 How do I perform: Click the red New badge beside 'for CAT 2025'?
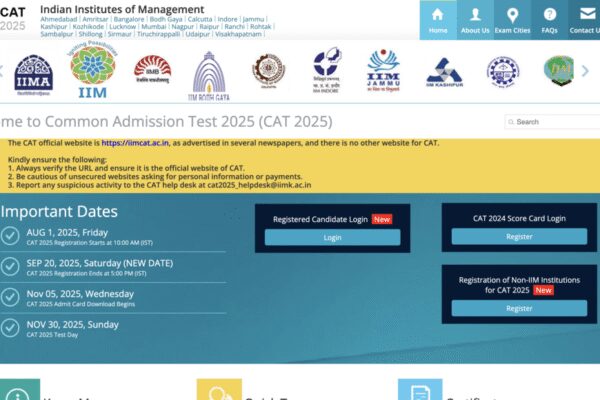[543, 290]
